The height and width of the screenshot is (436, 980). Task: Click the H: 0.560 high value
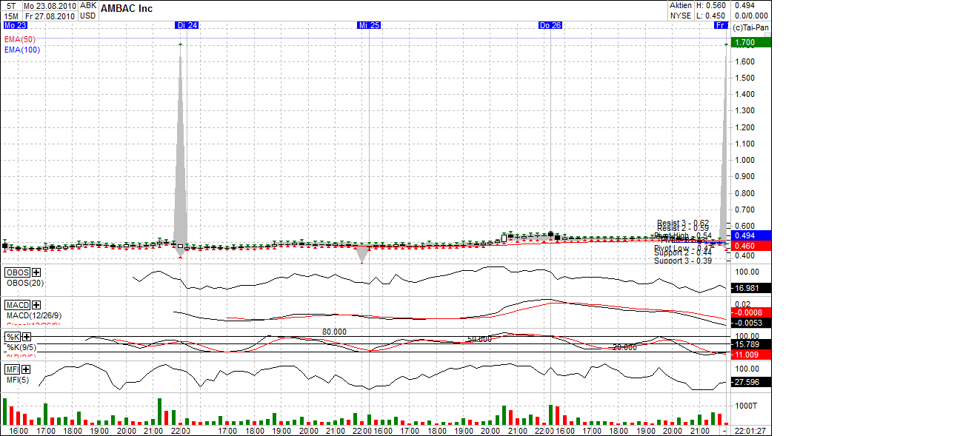[x=711, y=5]
